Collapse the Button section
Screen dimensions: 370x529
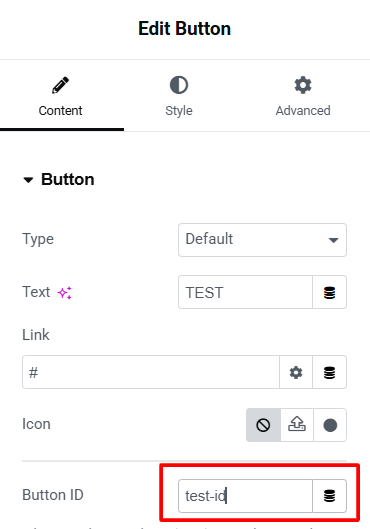(28, 180)
